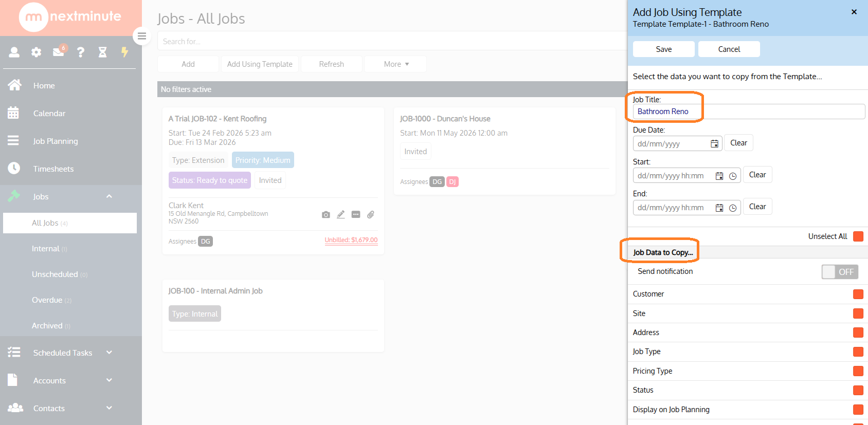The width and height of the screenshot is (868, 425).
Task: Open the Due Date calendar picker icon
Action: coord(714,144)
